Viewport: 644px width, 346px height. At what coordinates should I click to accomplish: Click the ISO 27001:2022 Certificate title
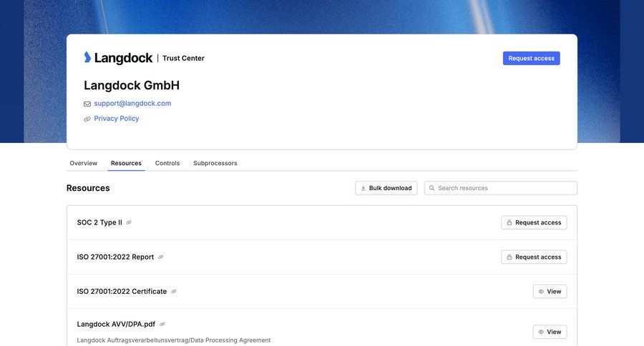[122, 292]
